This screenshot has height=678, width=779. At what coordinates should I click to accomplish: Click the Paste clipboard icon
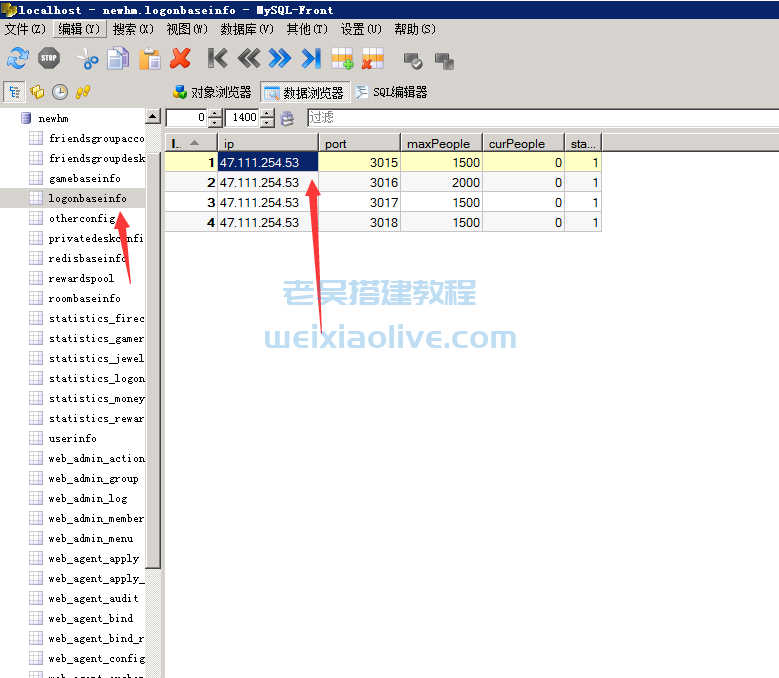tap(149, 59)
